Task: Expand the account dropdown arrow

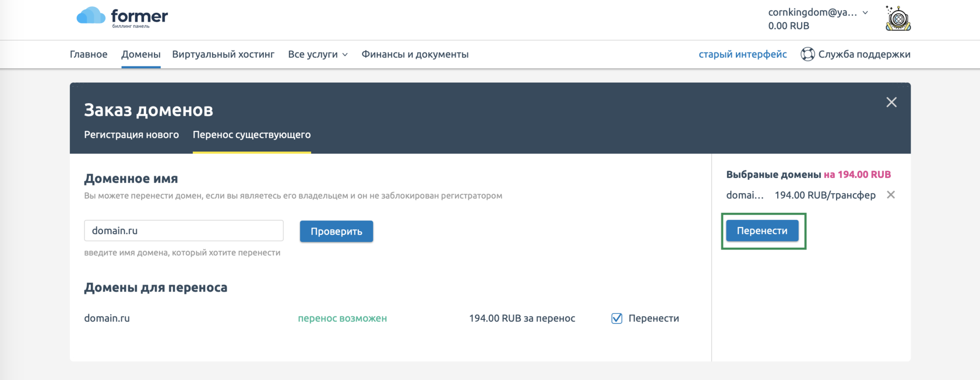Action: tap(865, 13)
